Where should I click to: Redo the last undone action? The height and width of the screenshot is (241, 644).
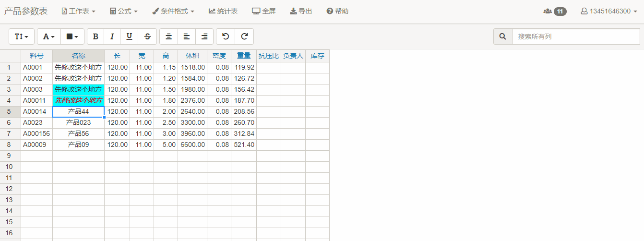tap(244, 36)
